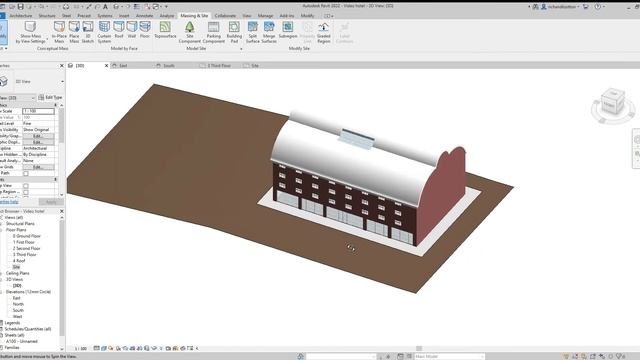Open the Architecture ribbon tab
Image resolution: width=640 pixels, height=360 pixels.
[20, 16]
